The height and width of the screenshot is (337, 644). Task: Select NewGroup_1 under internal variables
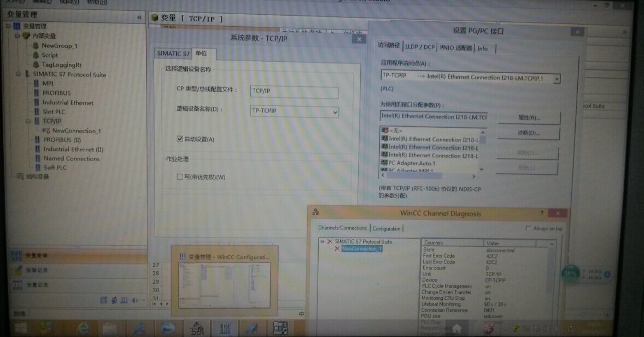point(59,45)
